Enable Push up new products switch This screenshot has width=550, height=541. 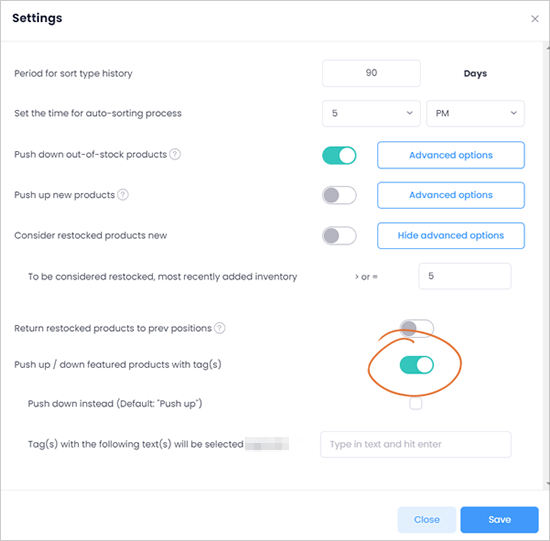click(x=339, y=195)
